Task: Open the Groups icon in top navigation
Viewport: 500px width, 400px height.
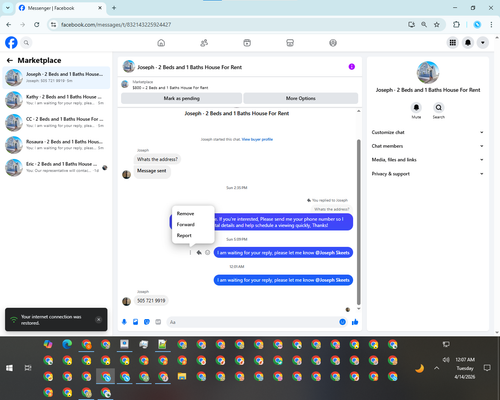Action: (333, 43)
